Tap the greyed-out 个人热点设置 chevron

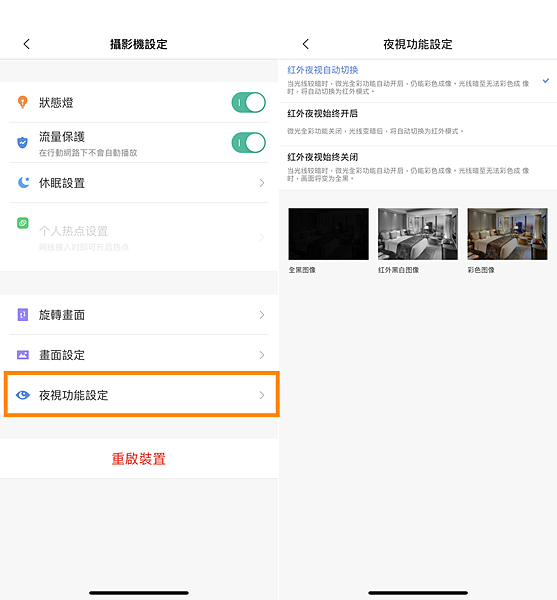tap(262, 237)
